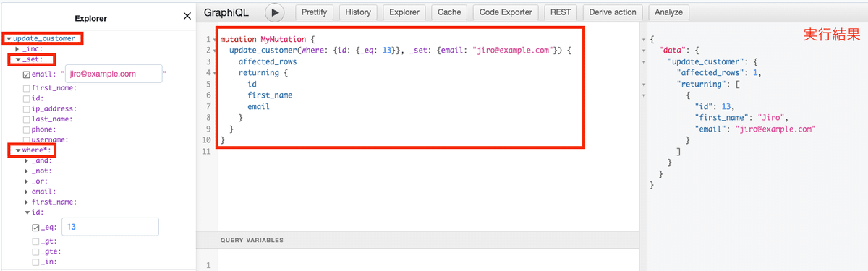868x271 pixels.
Task: Toggle the Explorer toolbar button
Action: click(x=404, y=12)
